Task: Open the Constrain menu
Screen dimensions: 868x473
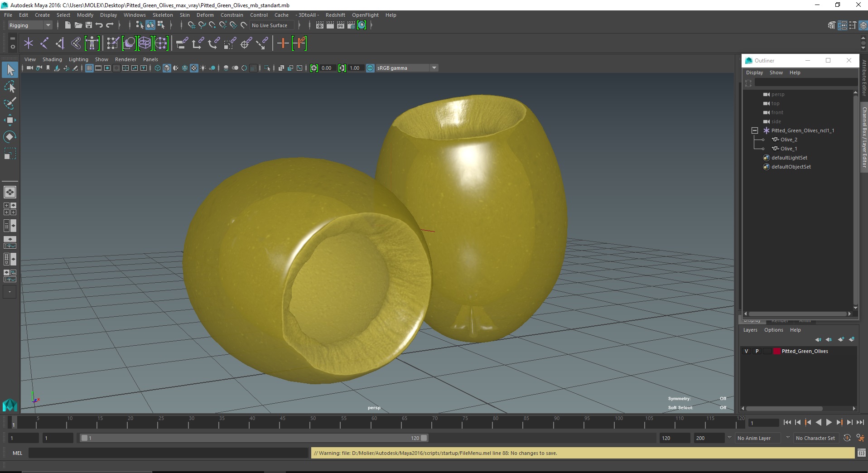Action: point(232,15)
